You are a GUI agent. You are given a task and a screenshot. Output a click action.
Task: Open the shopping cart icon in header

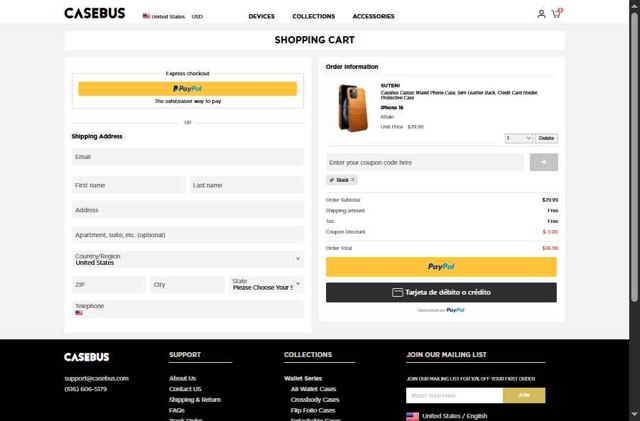(x=557, y=13)
